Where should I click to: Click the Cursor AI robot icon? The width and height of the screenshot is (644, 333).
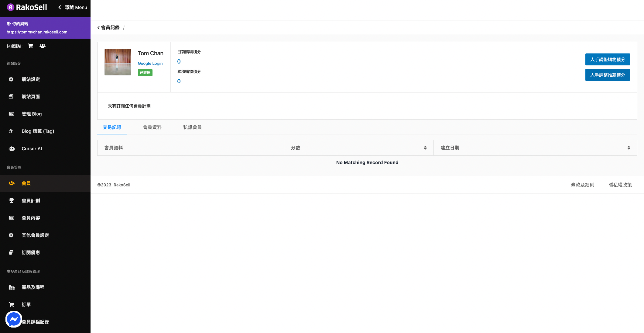[12, 149]
